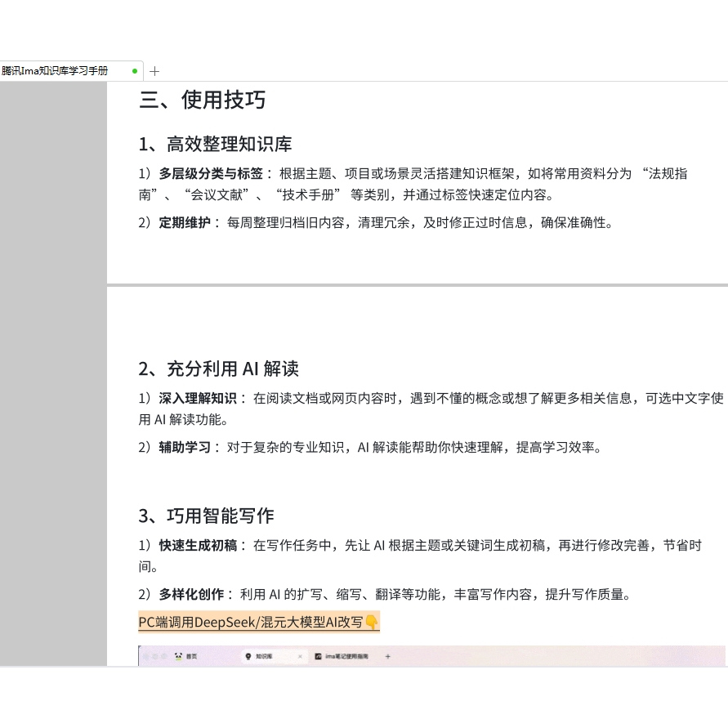This screenshot has width=728, height=728.
Task: Click the heading 3、巧用智能写作
Action: [x=206, y=516]
